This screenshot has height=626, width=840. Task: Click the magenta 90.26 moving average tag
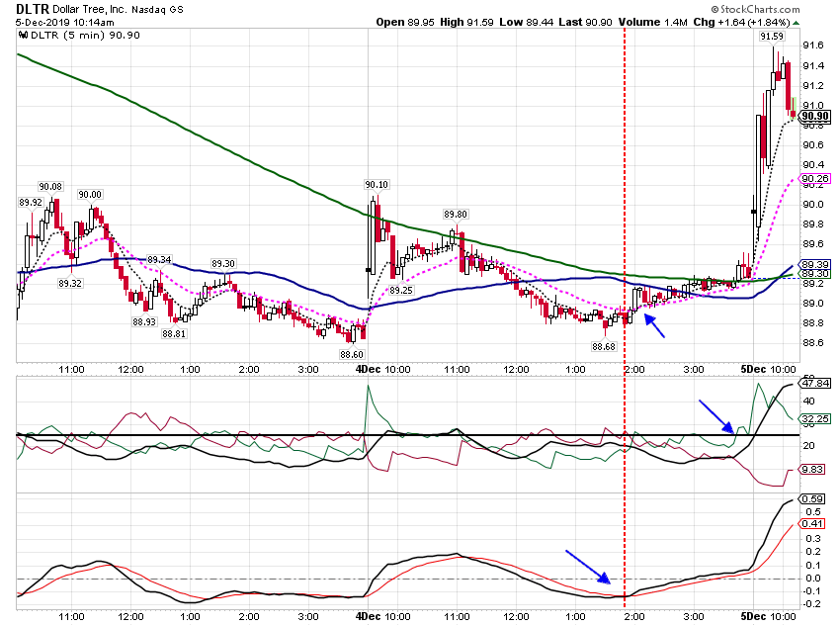tap(814, 179)
